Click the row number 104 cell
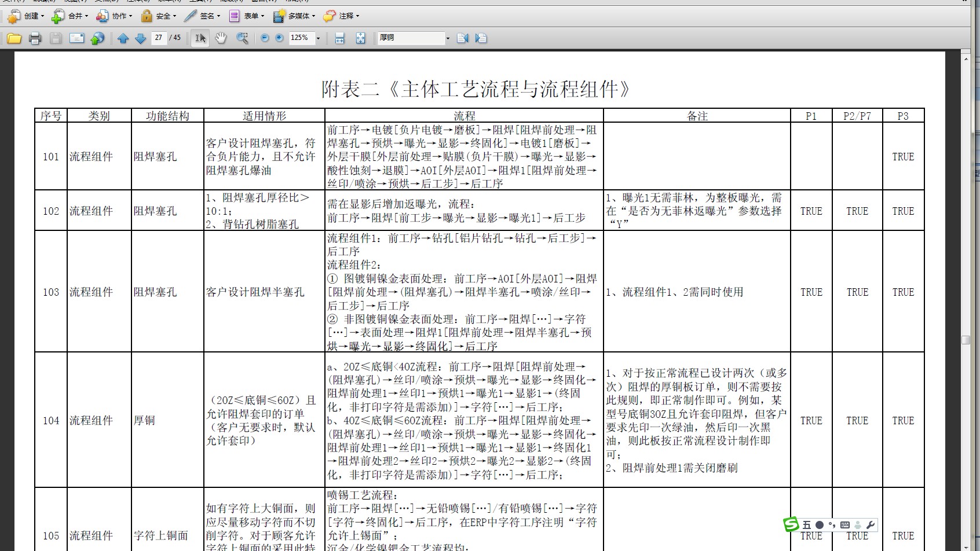 51,420
